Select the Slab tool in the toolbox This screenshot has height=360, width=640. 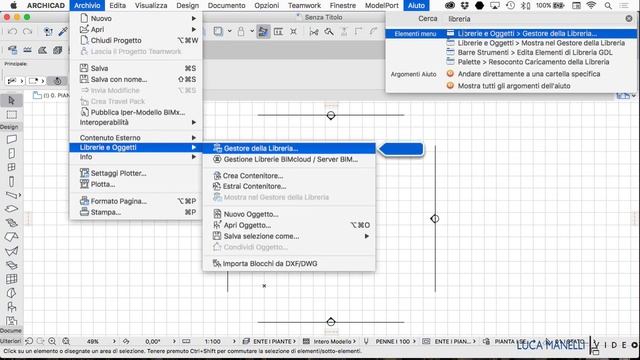(x=11, y=209)
